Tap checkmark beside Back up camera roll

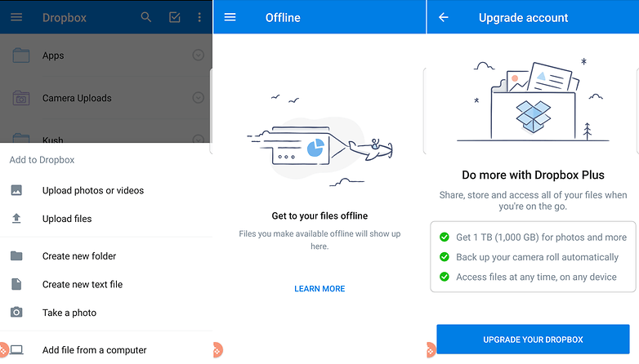pos(445,257)
